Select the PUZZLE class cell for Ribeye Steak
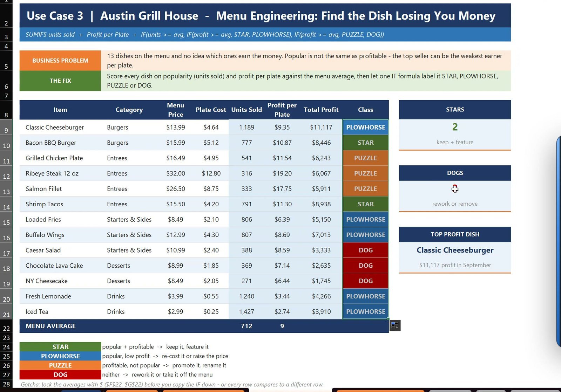The image size is (561, 392). coord(365,173)
